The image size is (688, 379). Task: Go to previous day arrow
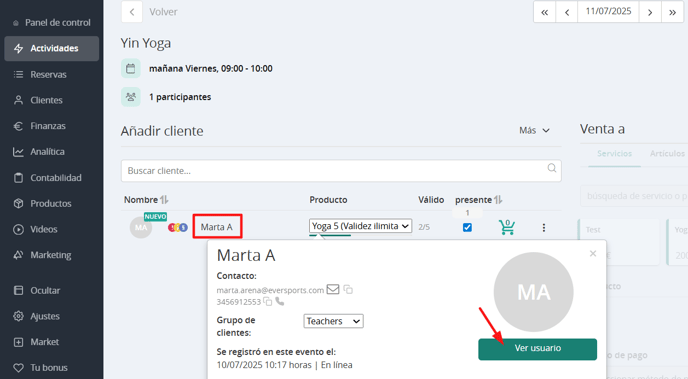[x=567, y=12]
